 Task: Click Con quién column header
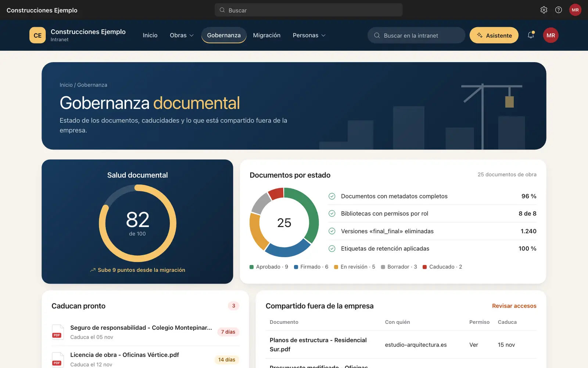(x=397, y=322)
